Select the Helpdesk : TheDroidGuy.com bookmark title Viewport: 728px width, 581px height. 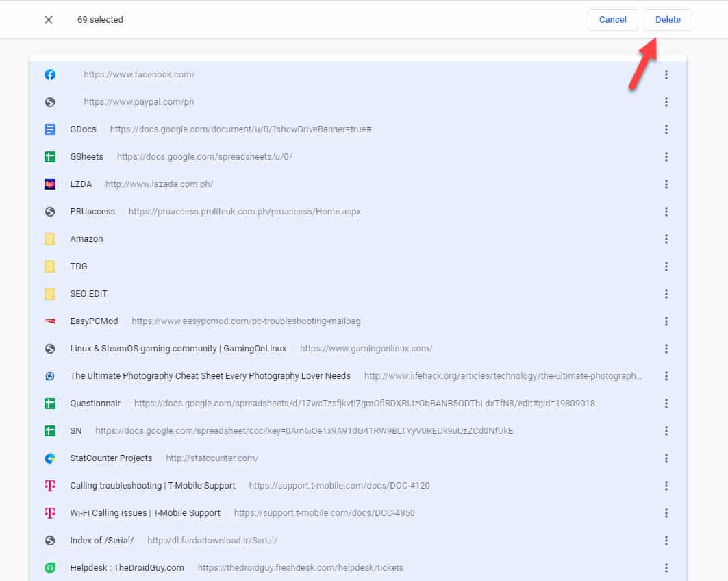click(x=127, y=568)
